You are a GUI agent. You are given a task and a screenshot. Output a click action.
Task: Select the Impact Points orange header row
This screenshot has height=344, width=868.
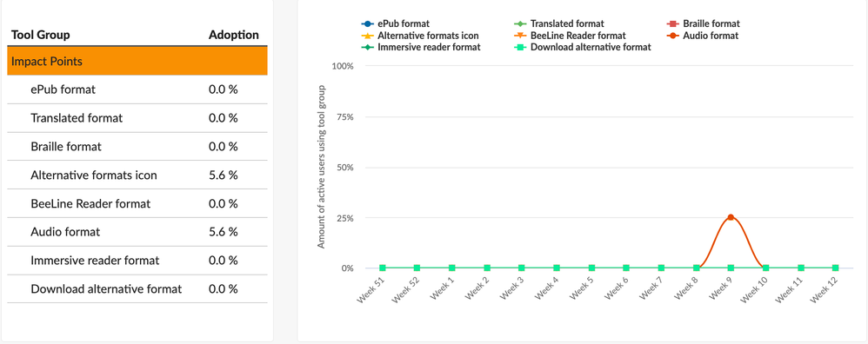137,61
